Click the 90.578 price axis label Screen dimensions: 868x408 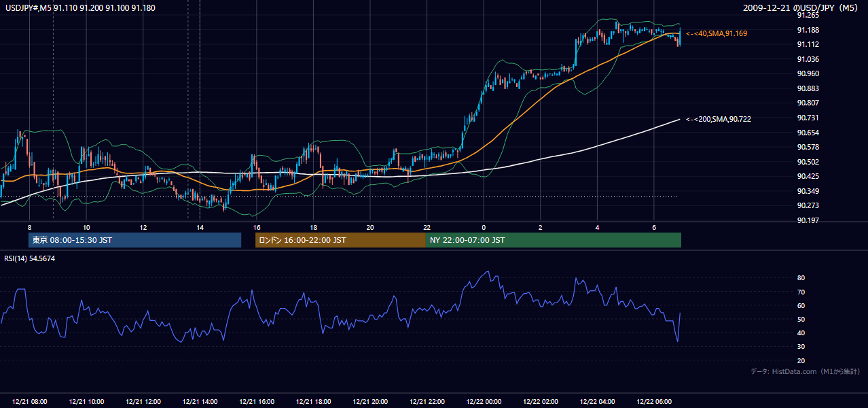pos(808,147)
